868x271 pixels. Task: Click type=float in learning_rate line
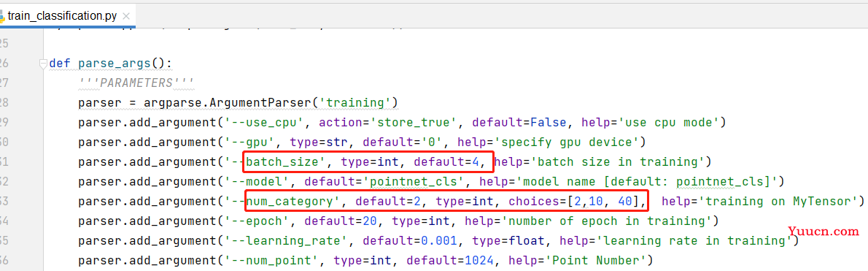pos(508,240)
